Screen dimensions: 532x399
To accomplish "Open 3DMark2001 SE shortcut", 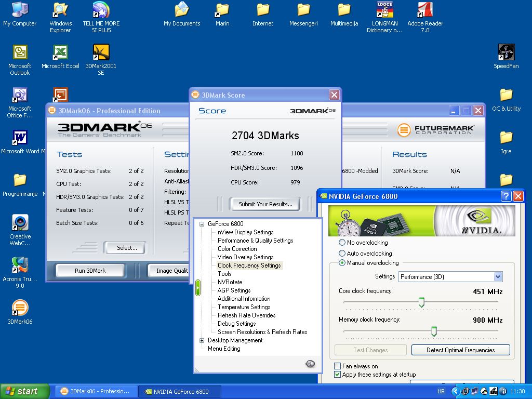I will click(101, 60).
